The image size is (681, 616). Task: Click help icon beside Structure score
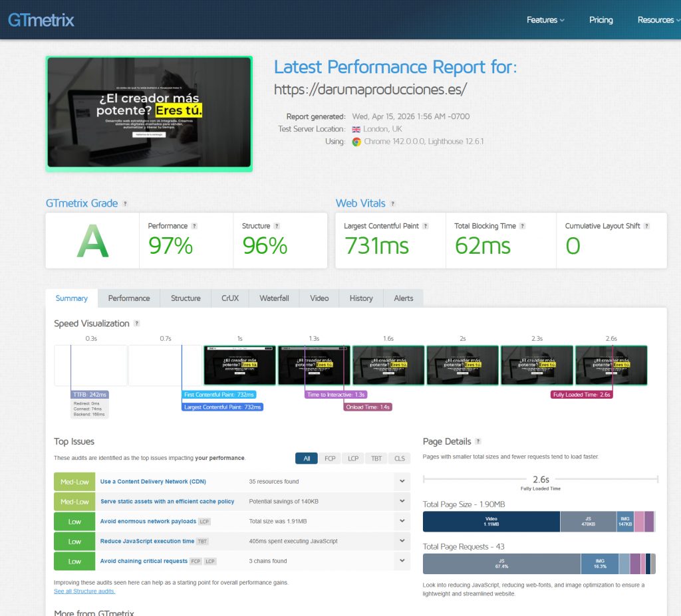click(x=277, y=226)
